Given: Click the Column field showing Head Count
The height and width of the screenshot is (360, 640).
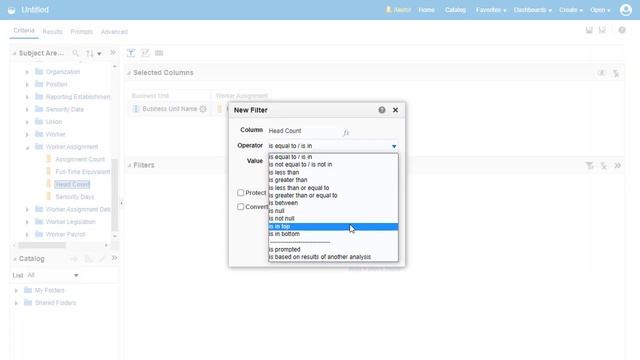Looking at the screenshot, I should [x=303, y=131].
